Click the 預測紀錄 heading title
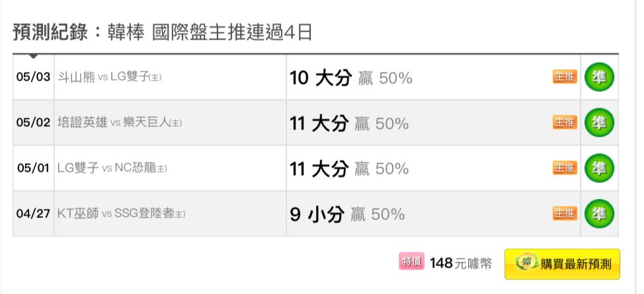The image size is (644, 294). (x=50, y=32)
